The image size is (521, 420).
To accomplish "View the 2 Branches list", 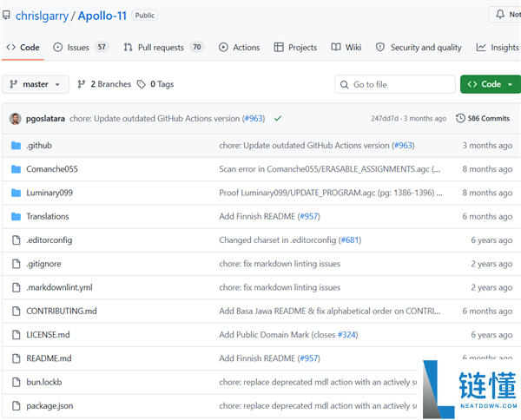I will pos(104,84).
